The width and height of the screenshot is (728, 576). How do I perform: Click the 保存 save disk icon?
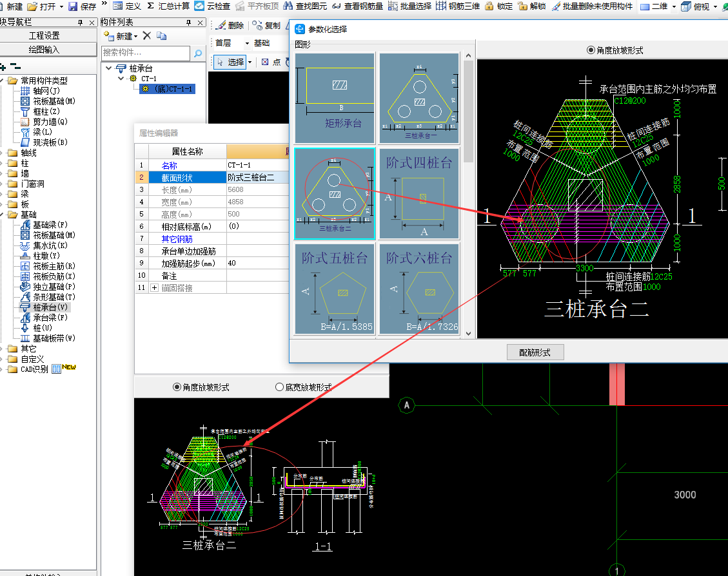tap(73, 6)
